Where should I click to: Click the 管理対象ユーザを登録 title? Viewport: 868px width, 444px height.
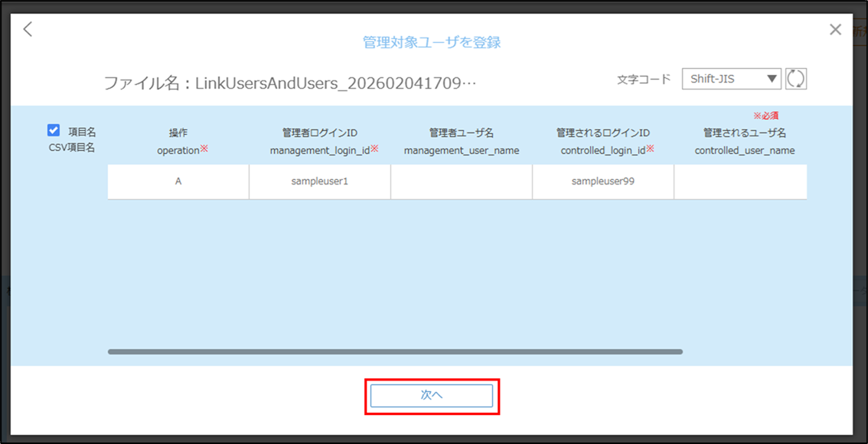[432, 43]
